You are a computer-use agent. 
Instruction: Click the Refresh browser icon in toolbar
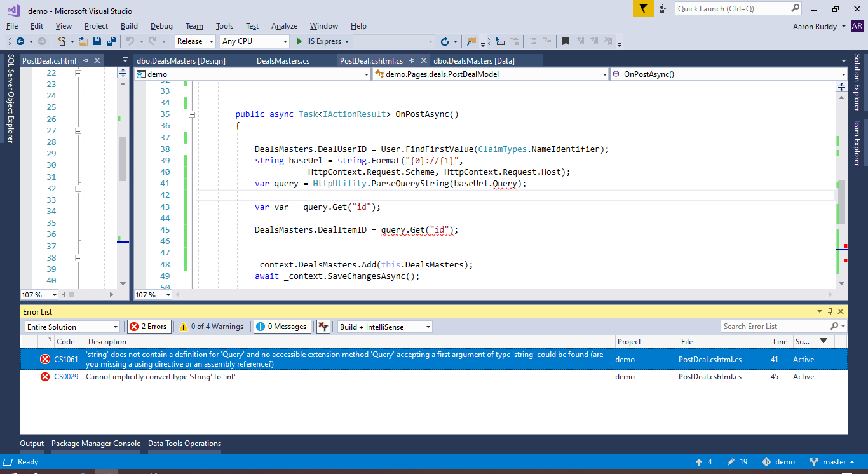pos(445,41)
